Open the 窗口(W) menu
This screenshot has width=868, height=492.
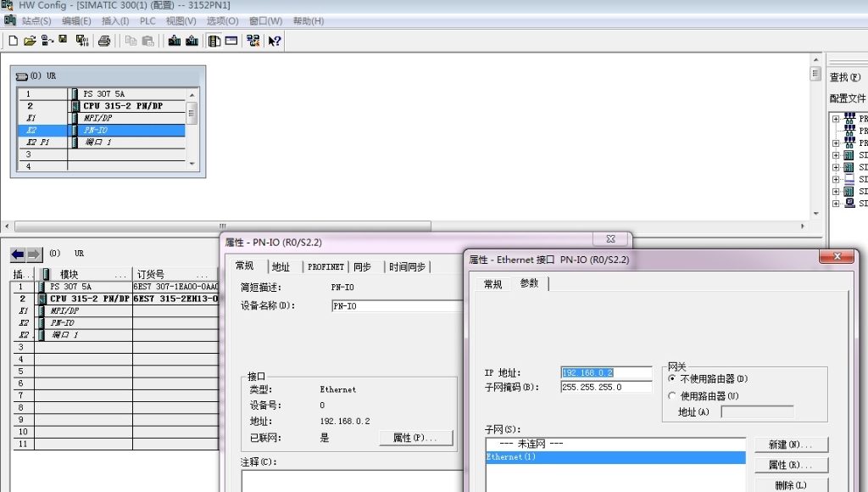click(x=265, y=21)
